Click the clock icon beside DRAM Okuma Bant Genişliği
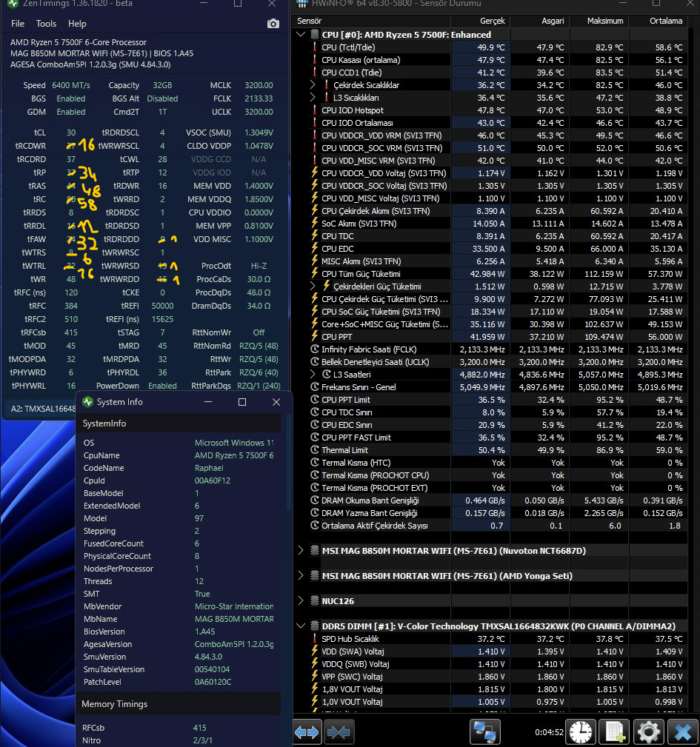The image size is (700, 747). [x=315, y=500]
